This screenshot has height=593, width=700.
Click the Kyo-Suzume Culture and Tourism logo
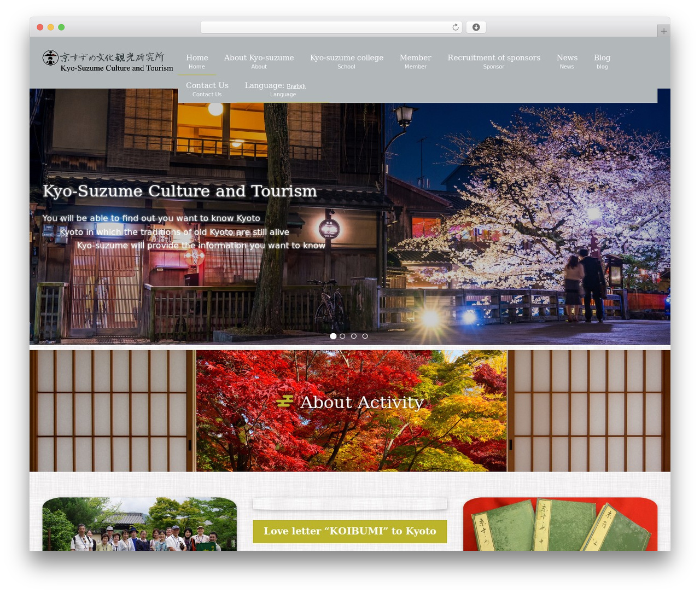coord(108,61)
